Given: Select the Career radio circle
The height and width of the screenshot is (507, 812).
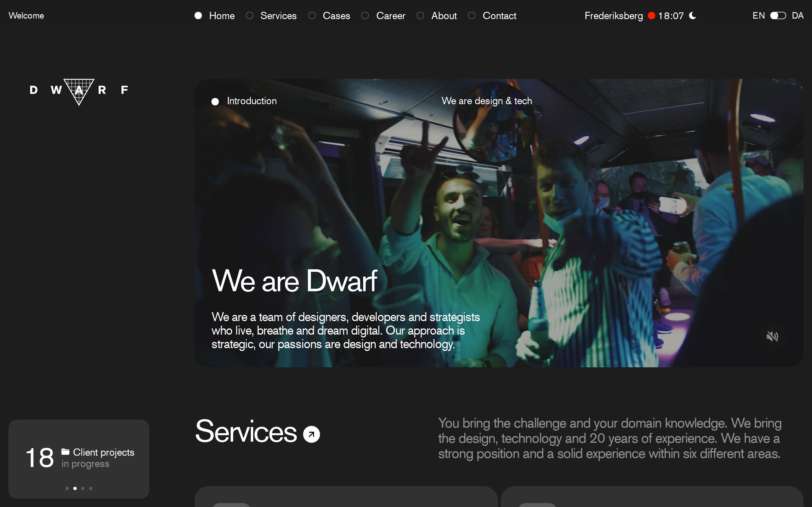Looking at the screenshot, I should point(365,16).
